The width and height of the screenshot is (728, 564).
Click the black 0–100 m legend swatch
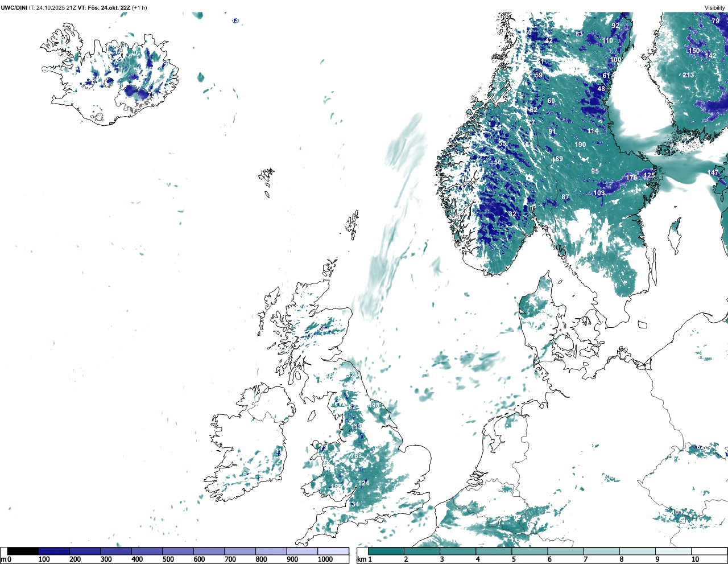tap(23, 551)
